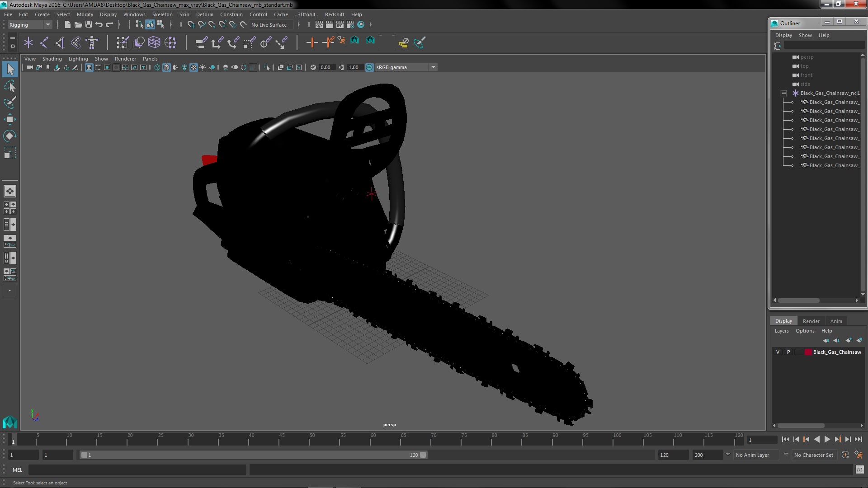The image size is (868, 488).
Task: Toggle smooth shade all cube button
Action: [x=166, y=67]
